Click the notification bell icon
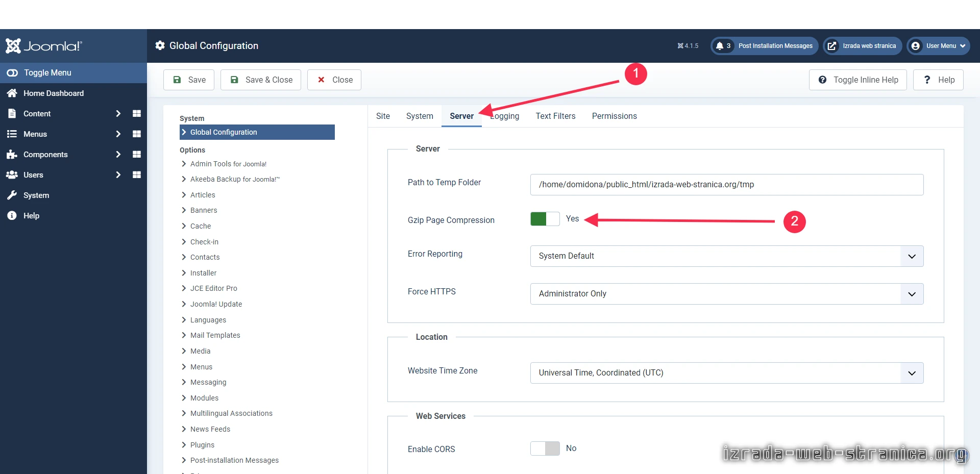The width and height of the screenshot is (980, 474). coord(720,46)
